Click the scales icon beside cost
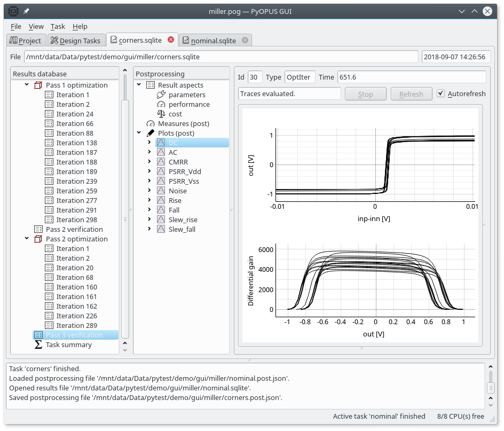The image size is (504, 431). pyautogui.click(x=161, y=114)
